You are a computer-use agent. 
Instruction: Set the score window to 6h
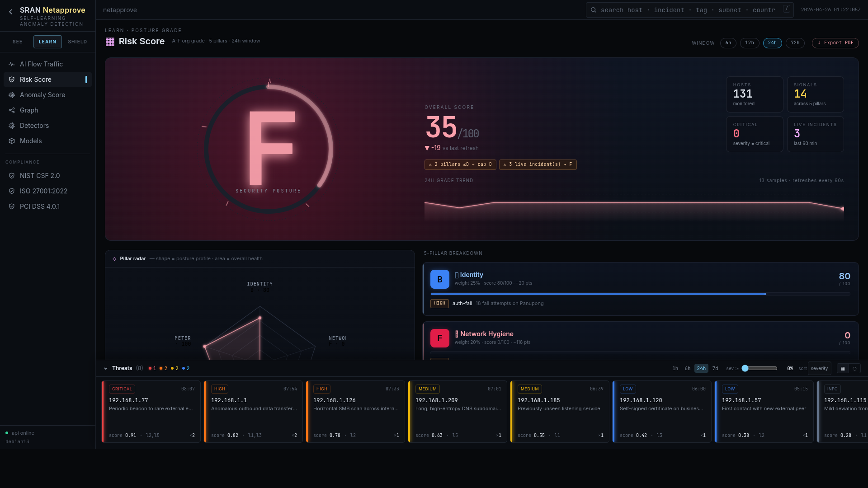point(728,43)
